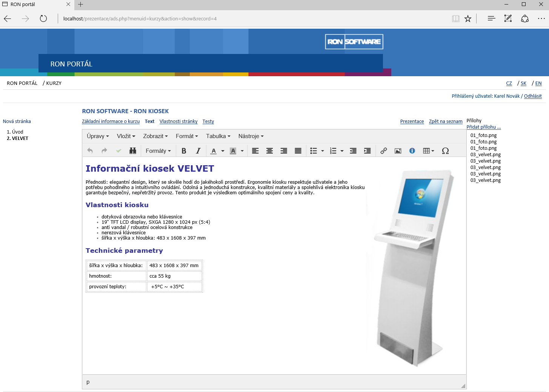Increase indent of paragraph
549x392 pixels.
pyautogui.click(x=367, y=151)
